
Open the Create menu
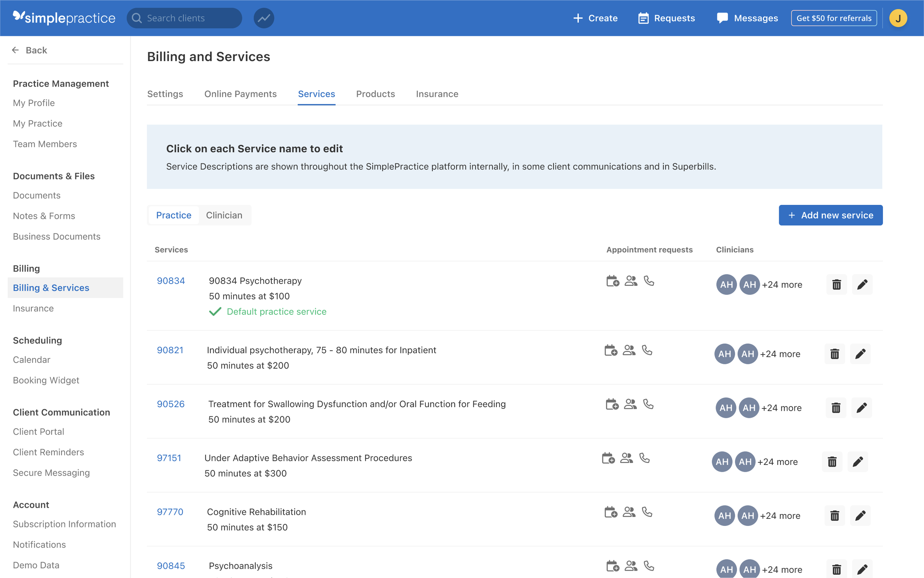pos(595,18)
